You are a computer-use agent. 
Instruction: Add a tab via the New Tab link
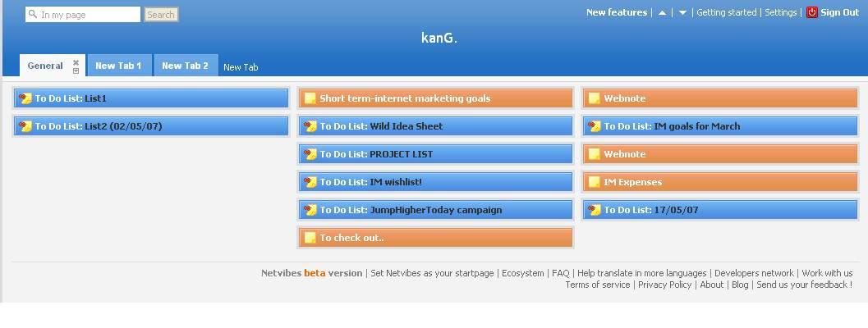pos(241,67)
